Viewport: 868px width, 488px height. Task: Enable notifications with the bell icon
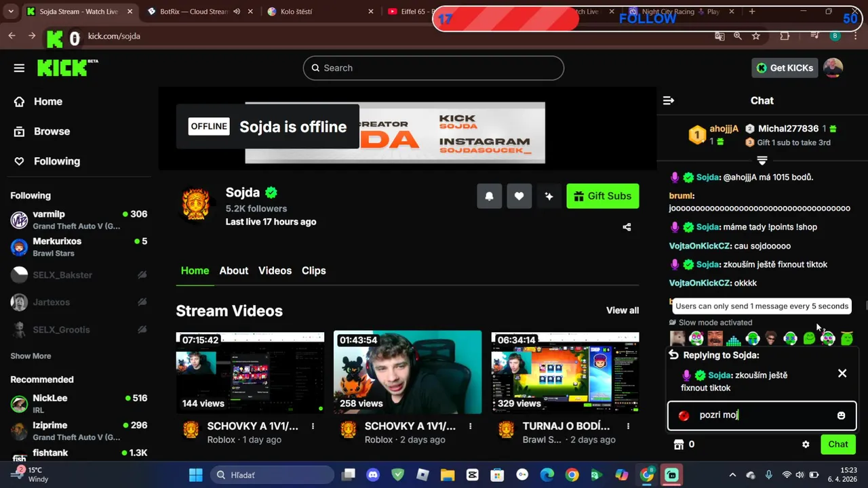(489, 196)
